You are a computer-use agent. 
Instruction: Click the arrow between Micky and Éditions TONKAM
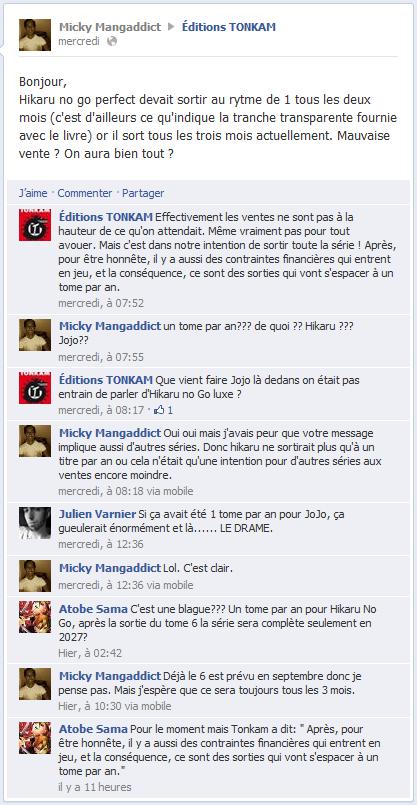pos(172,27)
